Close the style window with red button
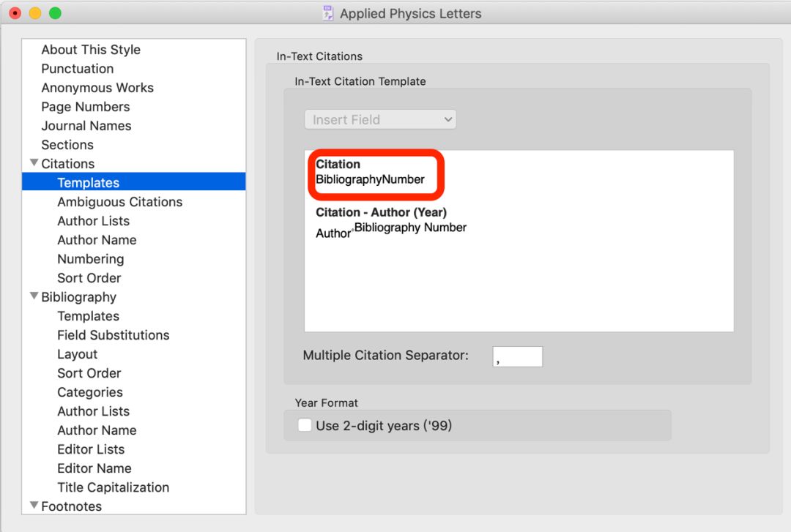The width and height of the screenshot is (791, 532). (15, 13)
